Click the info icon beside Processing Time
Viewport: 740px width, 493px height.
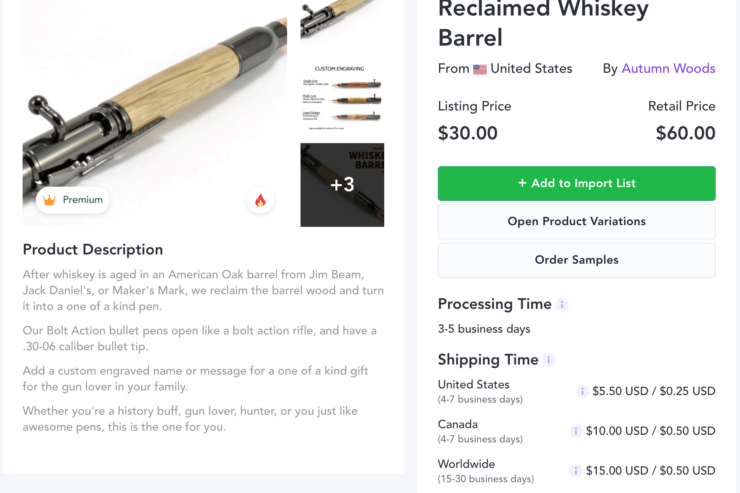(562, 304)
